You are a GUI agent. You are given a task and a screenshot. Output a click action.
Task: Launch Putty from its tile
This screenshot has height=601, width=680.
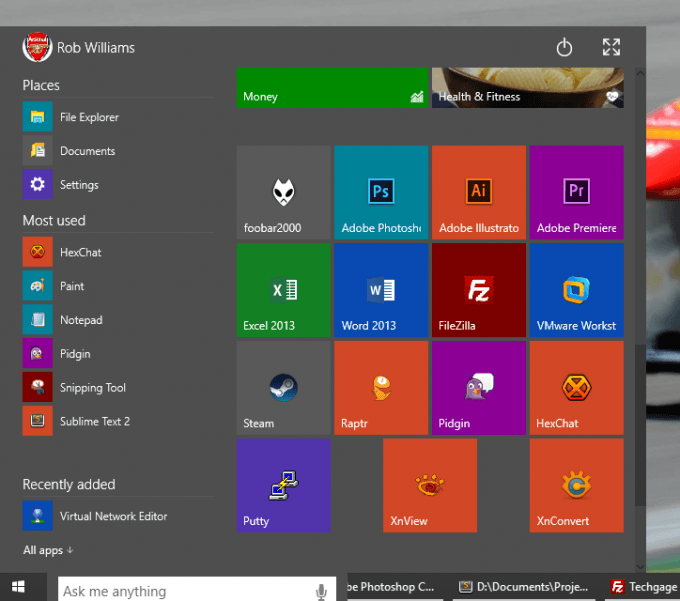pyautogui.click(x=284, y=485)
